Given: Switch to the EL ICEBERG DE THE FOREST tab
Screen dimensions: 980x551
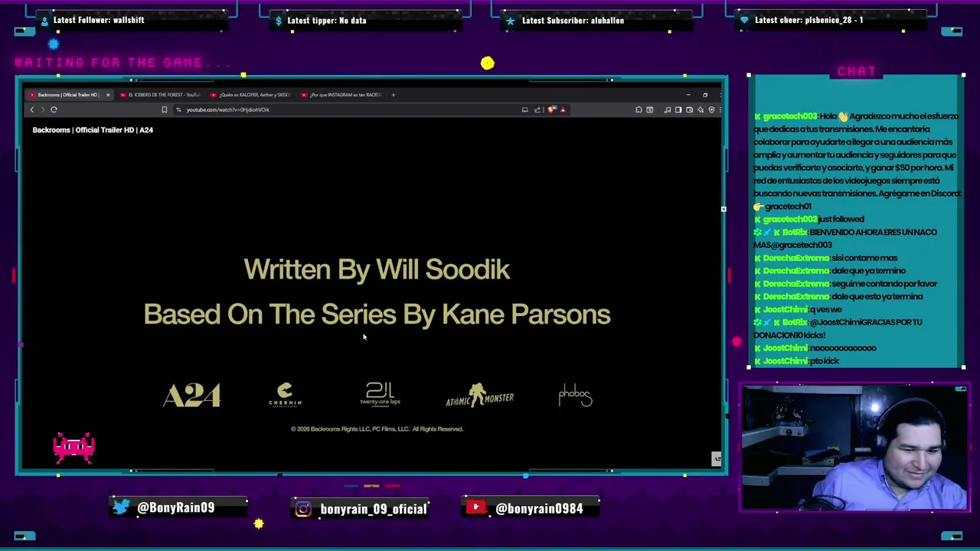Looking at the screenshot, I should click(161, 95).
